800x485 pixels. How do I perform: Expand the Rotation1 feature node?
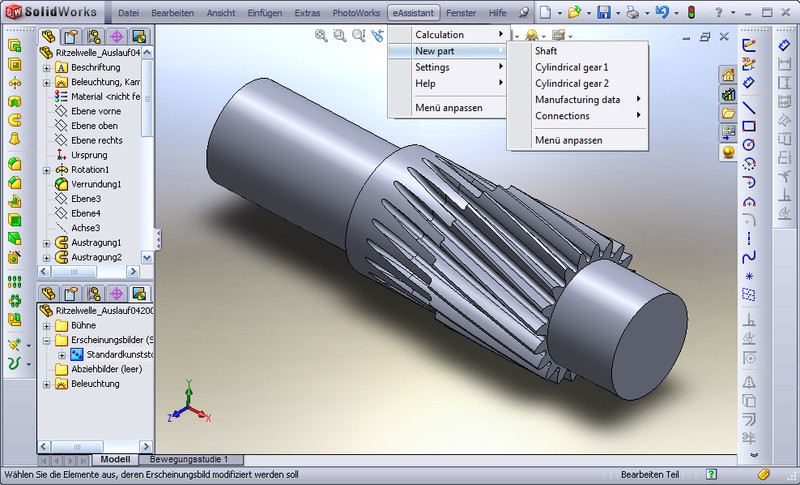tap(46, 170)
